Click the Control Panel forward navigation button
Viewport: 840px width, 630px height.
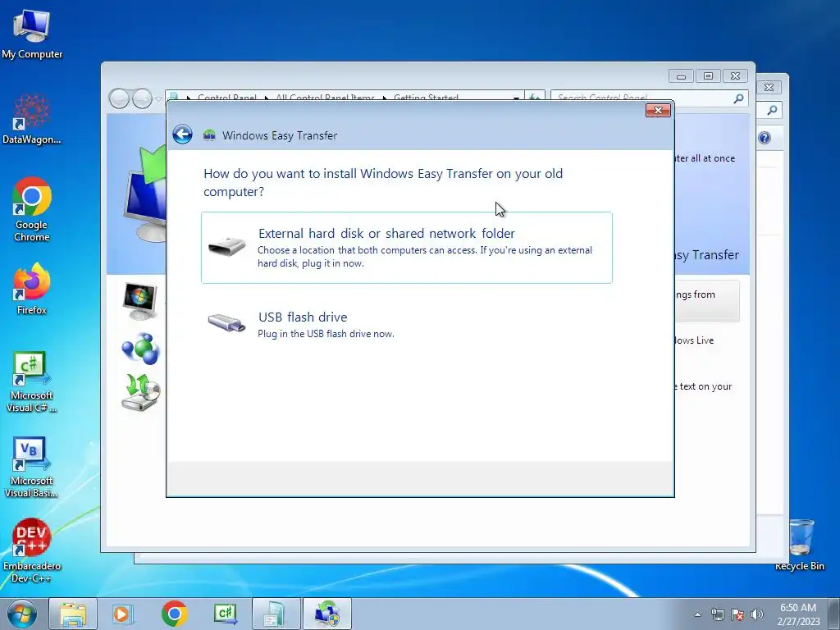142,98
